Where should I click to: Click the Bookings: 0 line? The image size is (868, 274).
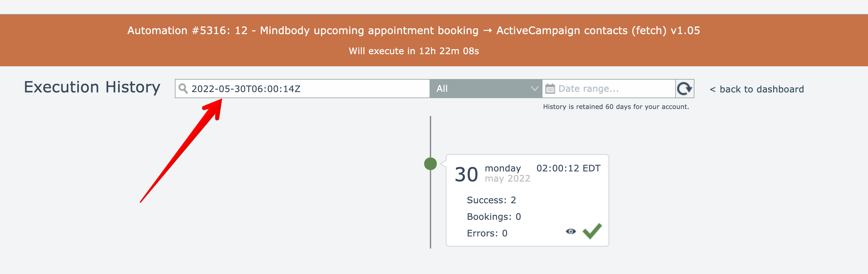494,217
